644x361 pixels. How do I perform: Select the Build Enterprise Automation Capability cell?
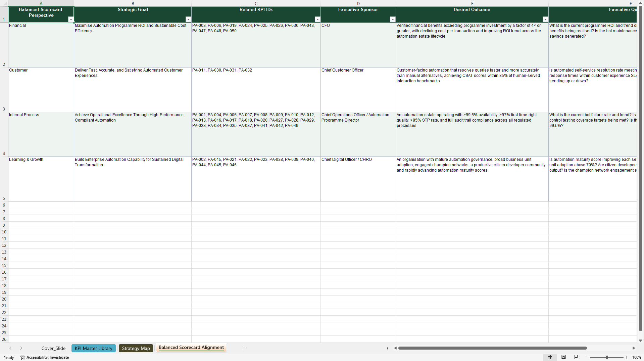(x=133, y=179)
